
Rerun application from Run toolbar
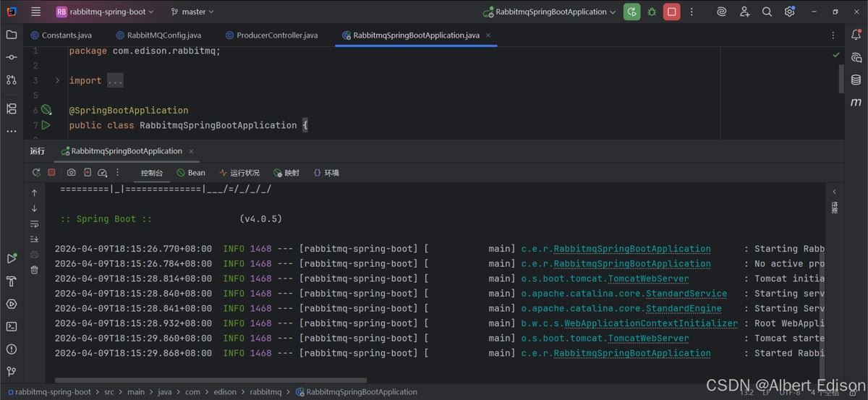tap(36, 173)
